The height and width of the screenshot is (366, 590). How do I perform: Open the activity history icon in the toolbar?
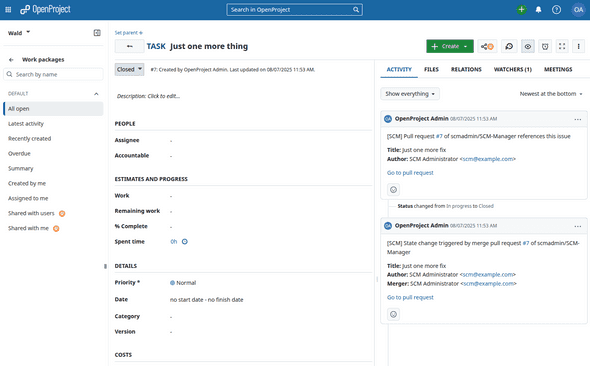pyautogui.click(x=509, y=46)
